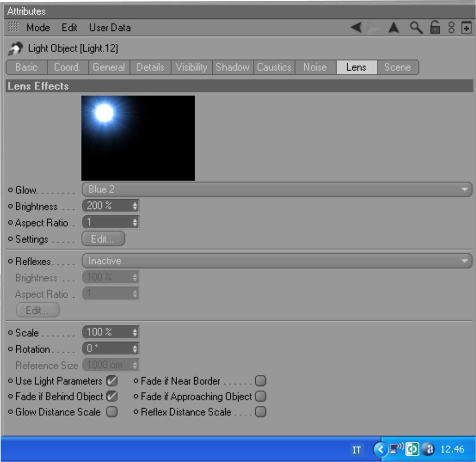Click the Reflexes keyframe circle

pos(10,261)
